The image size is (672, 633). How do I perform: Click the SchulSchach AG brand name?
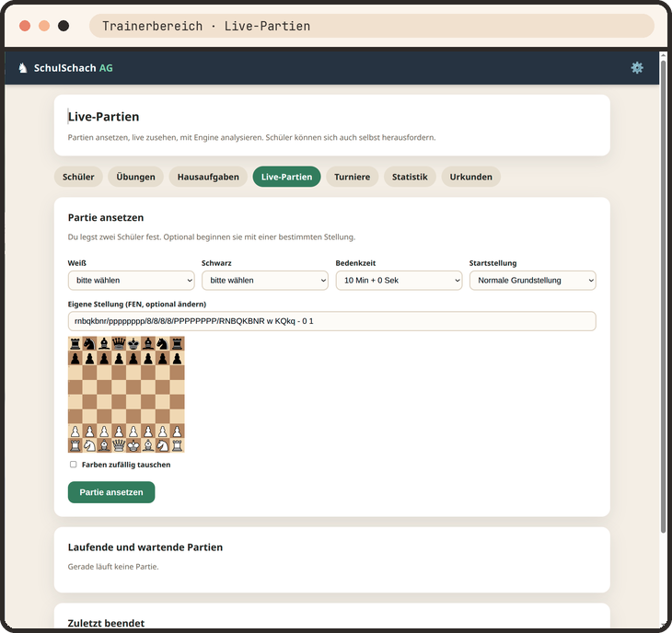click(74, 68)
